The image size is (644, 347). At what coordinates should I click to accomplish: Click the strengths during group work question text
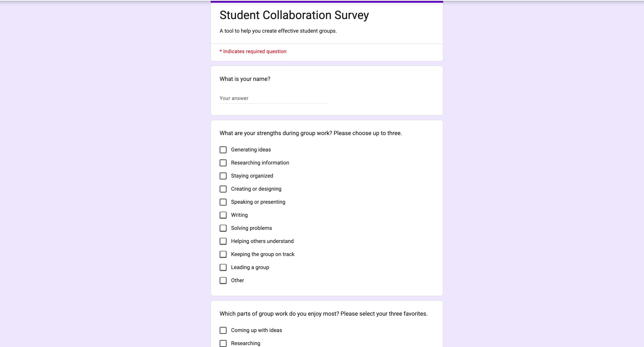coord(311,133)
